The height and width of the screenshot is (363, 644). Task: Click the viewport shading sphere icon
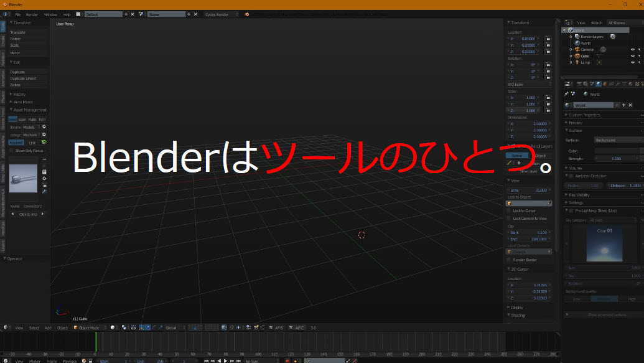pyautogui.click(x=113, y=328)
